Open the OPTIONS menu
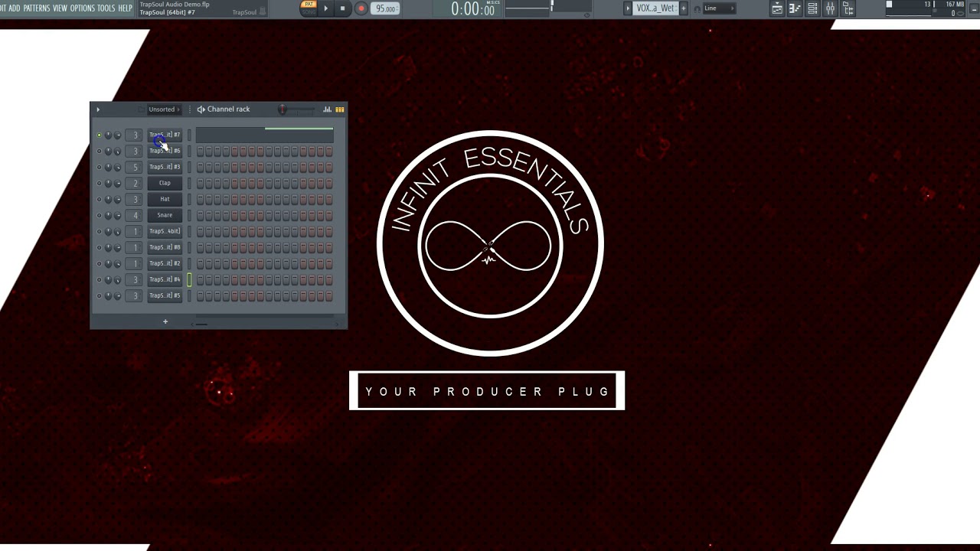 82,8
